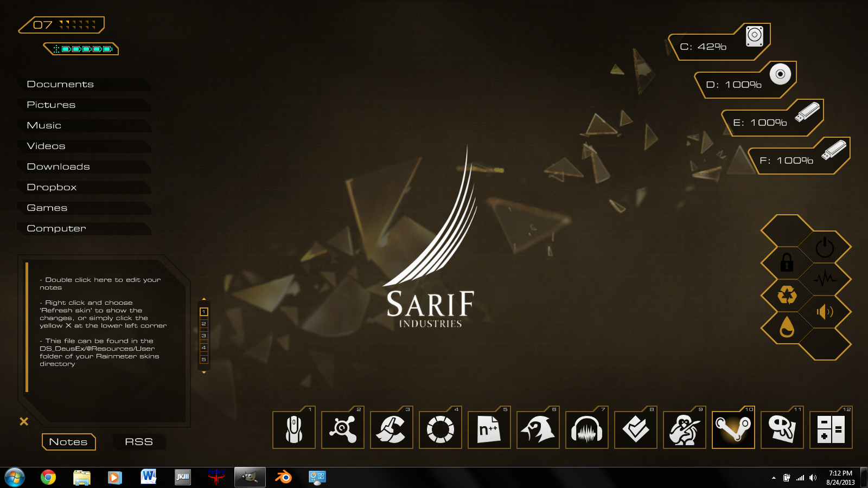868x488 pixels.
Task: Open the JKIII game taskbar icon
Action: [183, 477]
